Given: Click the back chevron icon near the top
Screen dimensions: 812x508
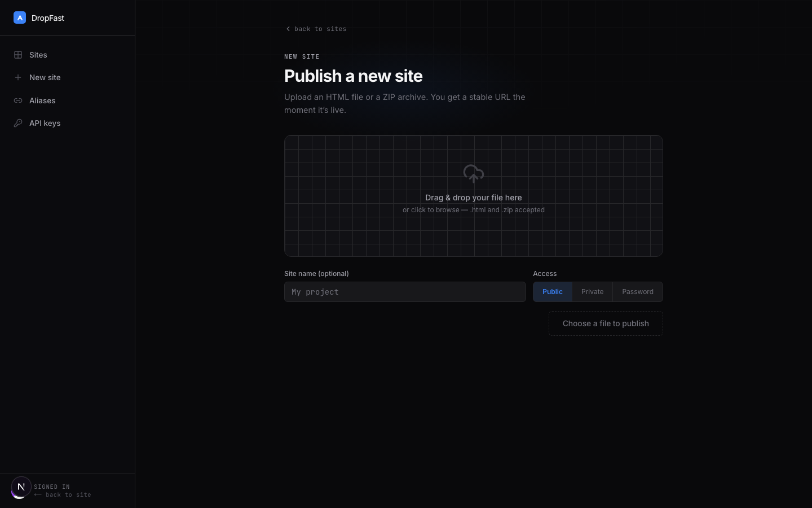Looking at the screenshot, I should pyautogui.click(x=288, y=29).
